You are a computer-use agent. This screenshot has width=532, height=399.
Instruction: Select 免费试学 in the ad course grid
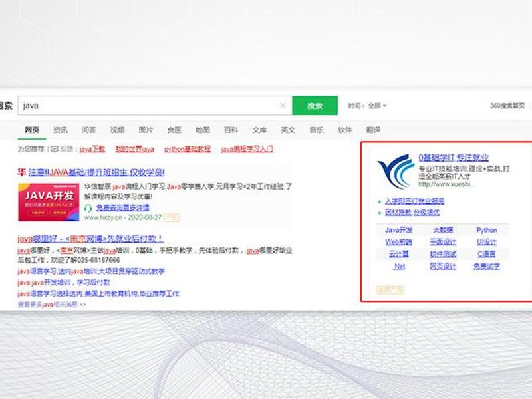pos(487,266)
